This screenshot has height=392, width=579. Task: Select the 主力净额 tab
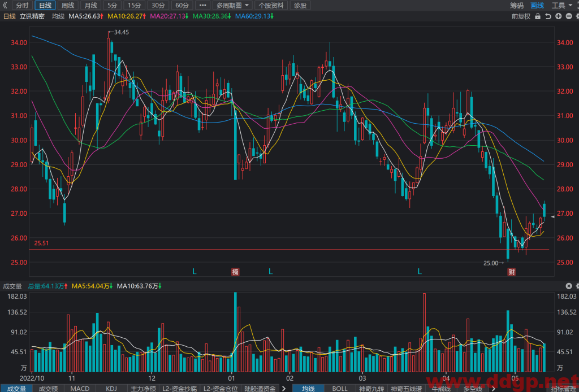[x=143, y=388]
